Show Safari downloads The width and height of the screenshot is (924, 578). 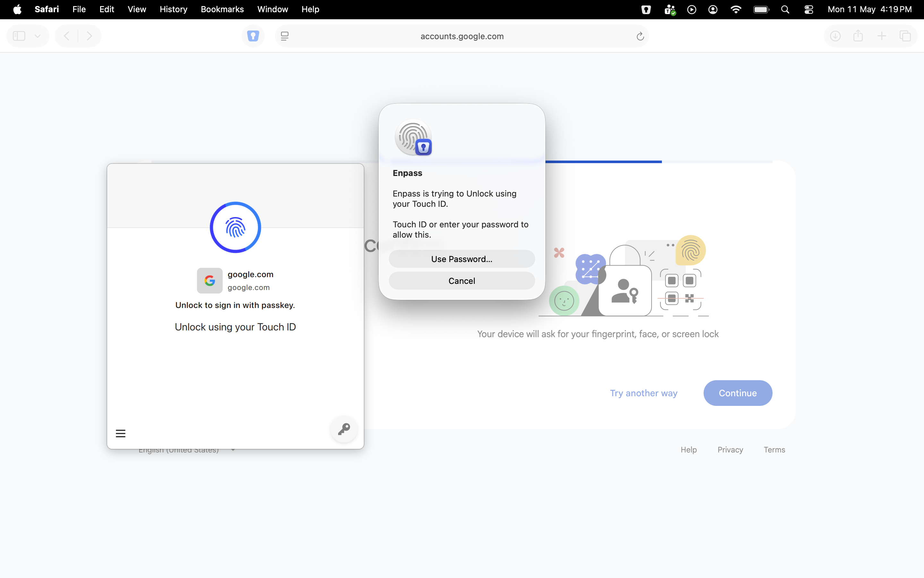[x=835, y=36]
